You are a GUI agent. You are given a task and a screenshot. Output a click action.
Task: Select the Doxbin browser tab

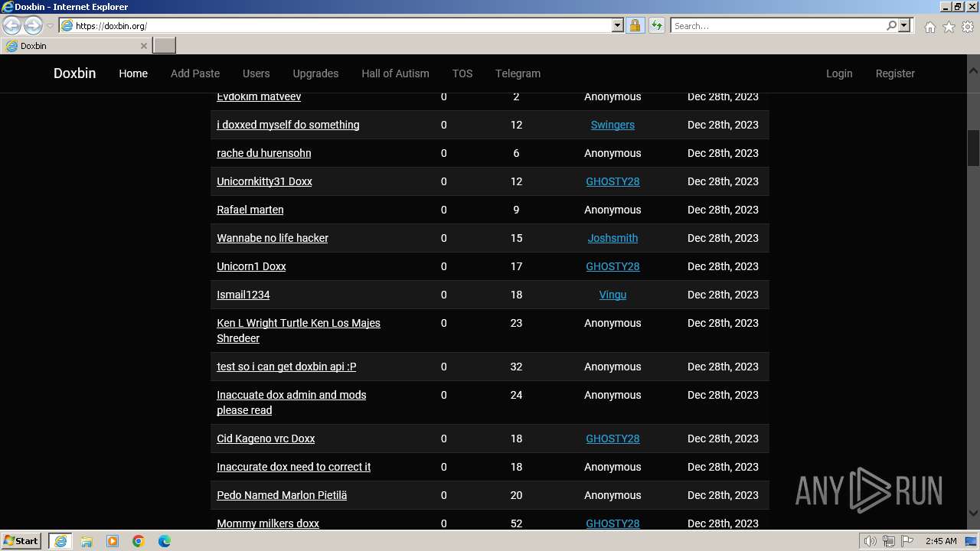(x=75, y=46)
